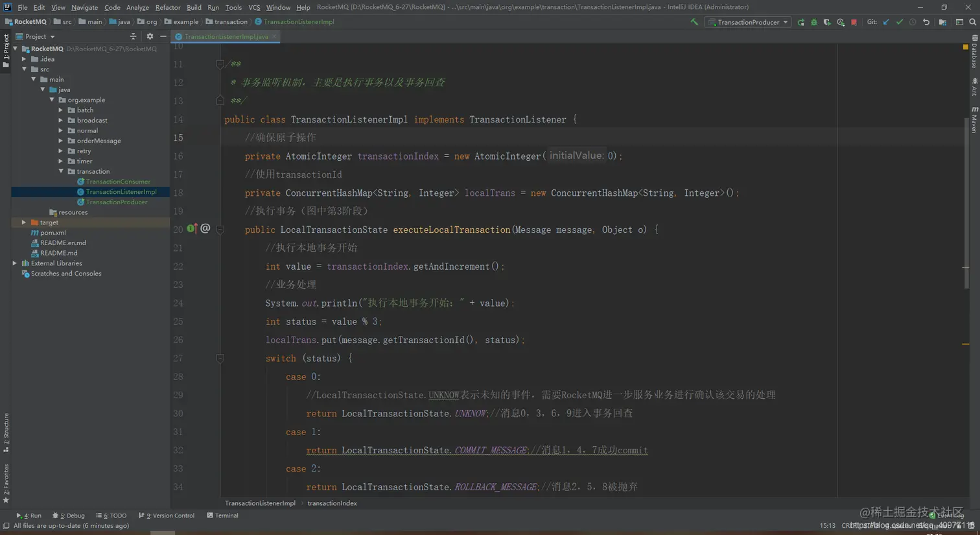This screenshot has height=535, width=980.
Task: Click the implements gutter icon on line 20
Action: 191,228
